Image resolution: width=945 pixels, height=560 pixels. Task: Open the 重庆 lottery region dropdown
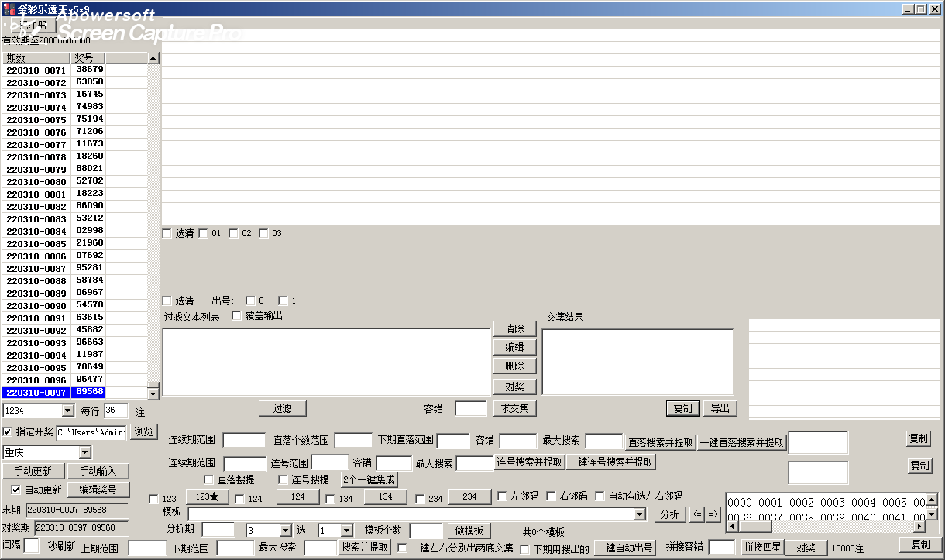tap(84, 452)
